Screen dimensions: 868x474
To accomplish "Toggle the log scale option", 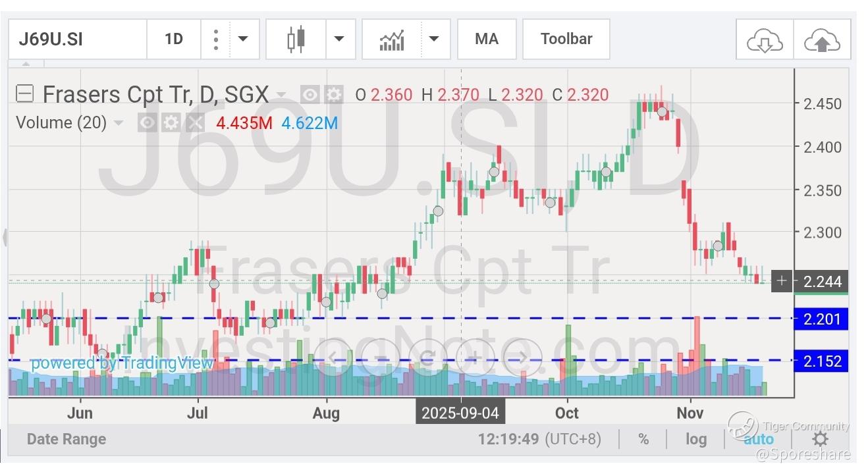I will point(696,439).
